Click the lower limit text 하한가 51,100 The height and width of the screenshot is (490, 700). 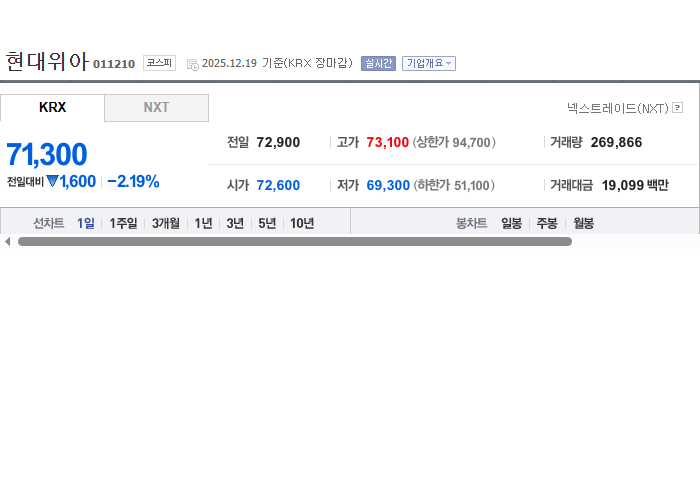(x=454, y=185)
